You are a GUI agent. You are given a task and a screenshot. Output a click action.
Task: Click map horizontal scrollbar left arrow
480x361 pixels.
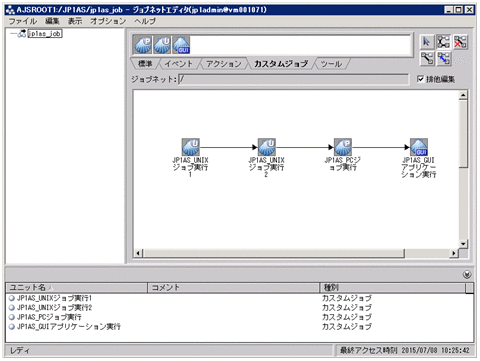pyautogui.click(x=138, y=253)
